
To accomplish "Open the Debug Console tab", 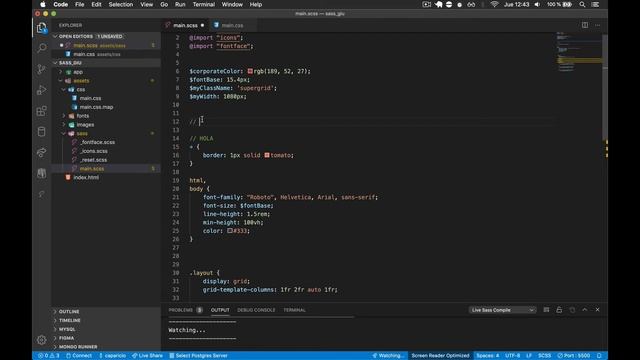I will tap(256, 310).
